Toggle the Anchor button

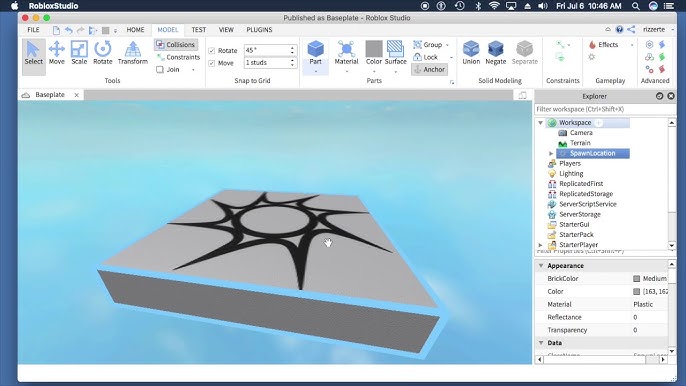429,70
